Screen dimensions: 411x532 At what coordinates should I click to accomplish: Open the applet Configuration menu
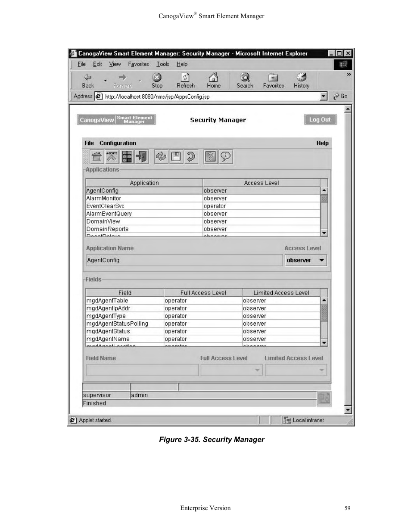[118, 143]
